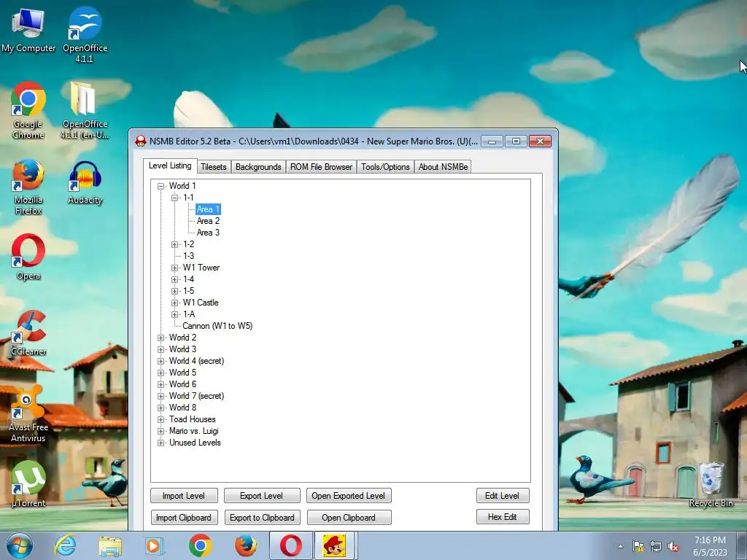Expand the World 8 node

(161, 408)
